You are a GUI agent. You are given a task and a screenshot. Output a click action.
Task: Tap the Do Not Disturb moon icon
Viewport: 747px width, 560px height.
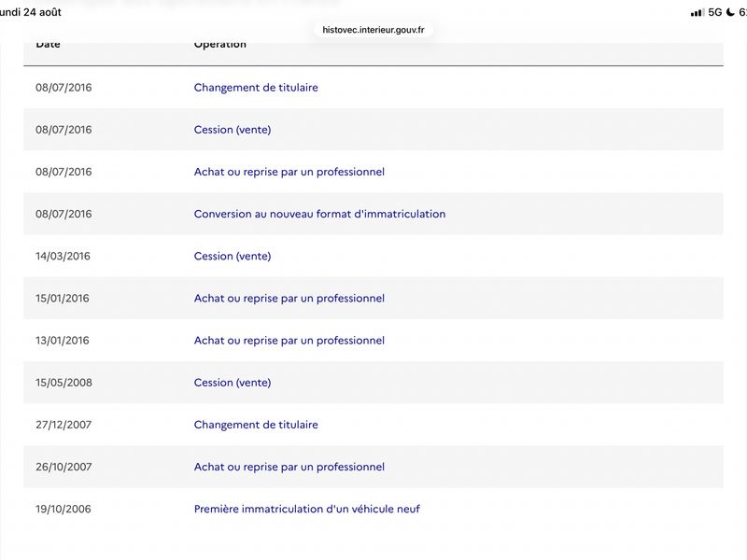click(730, 12)
